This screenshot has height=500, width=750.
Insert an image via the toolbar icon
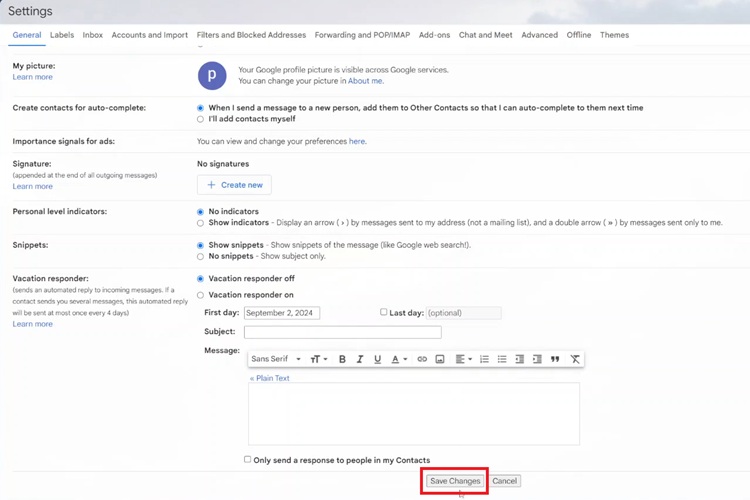click(x=440, y=359)
